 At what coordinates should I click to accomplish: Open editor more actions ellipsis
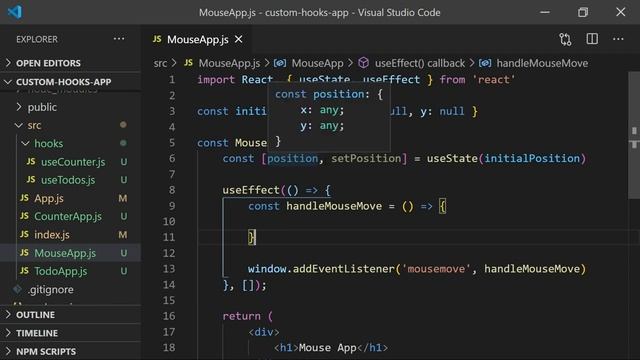point(618,39)
